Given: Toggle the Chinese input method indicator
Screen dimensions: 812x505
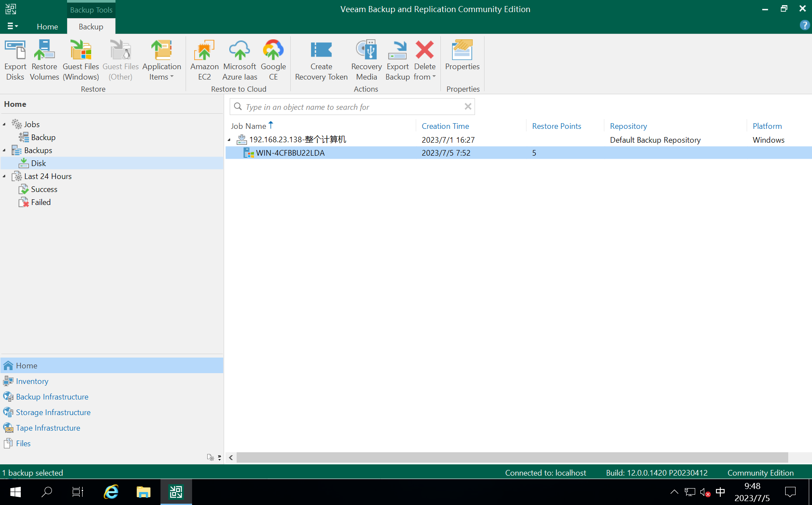Looking at the screenshot, I should [720, 492].
